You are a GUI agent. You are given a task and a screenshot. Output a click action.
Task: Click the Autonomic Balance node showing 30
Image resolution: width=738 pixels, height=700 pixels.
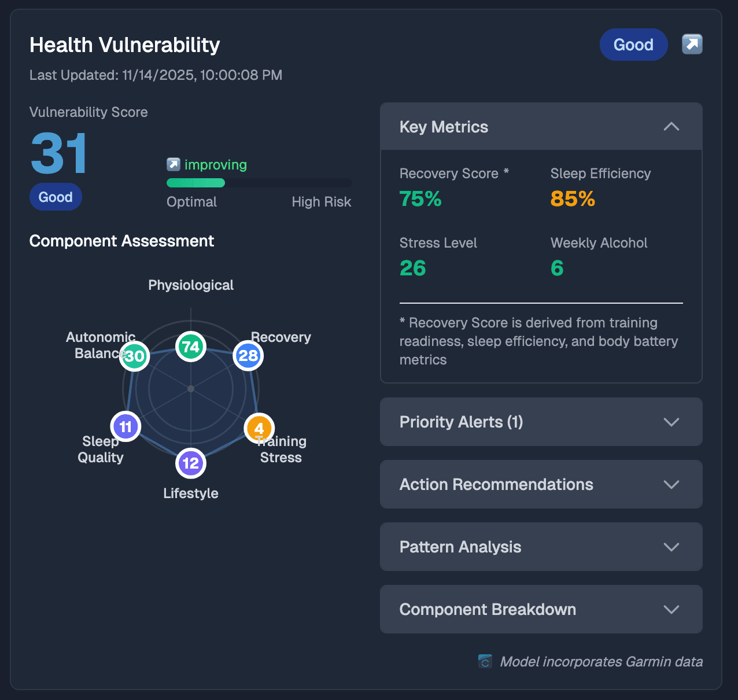(134, 356)
